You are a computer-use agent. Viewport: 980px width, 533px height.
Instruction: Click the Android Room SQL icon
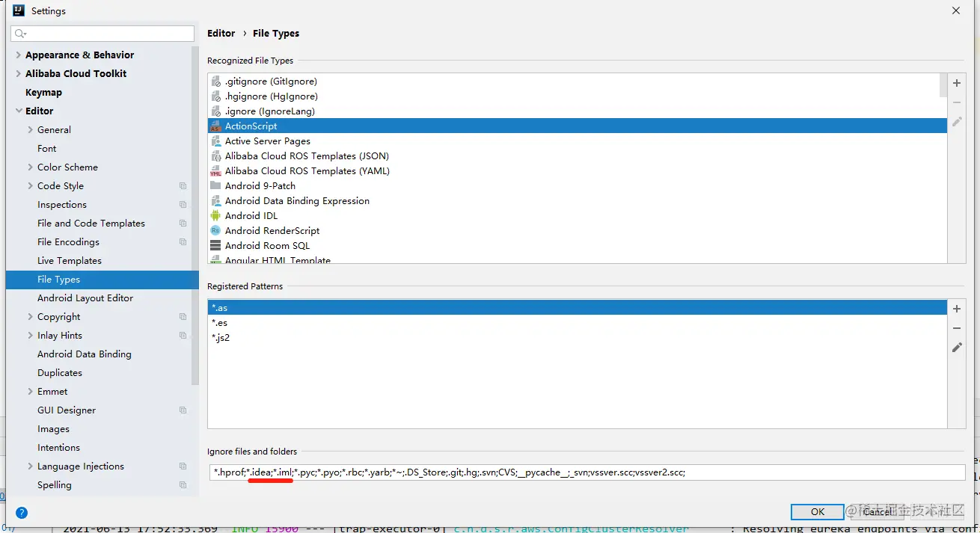click(x=215, y=246)
